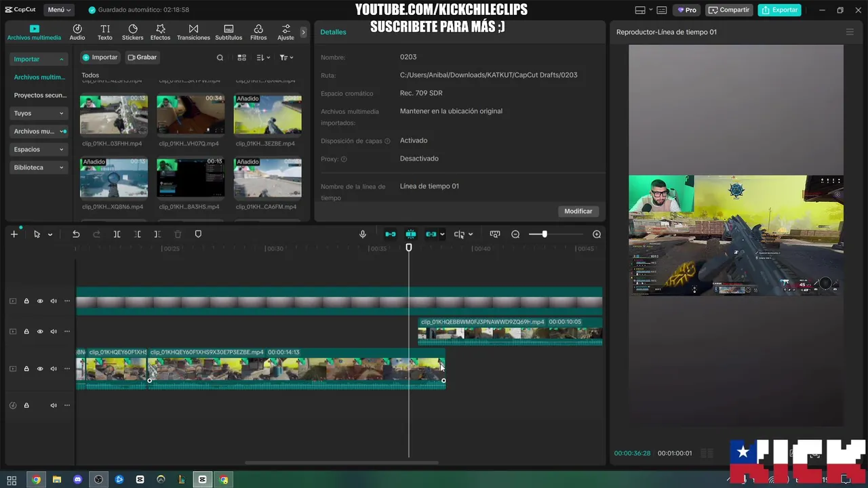This screenshot has height=488, width=868.
Task: Select the clip_01KH...3EZBE.mp4 thumbnail
Action: [x=268, y=115]
